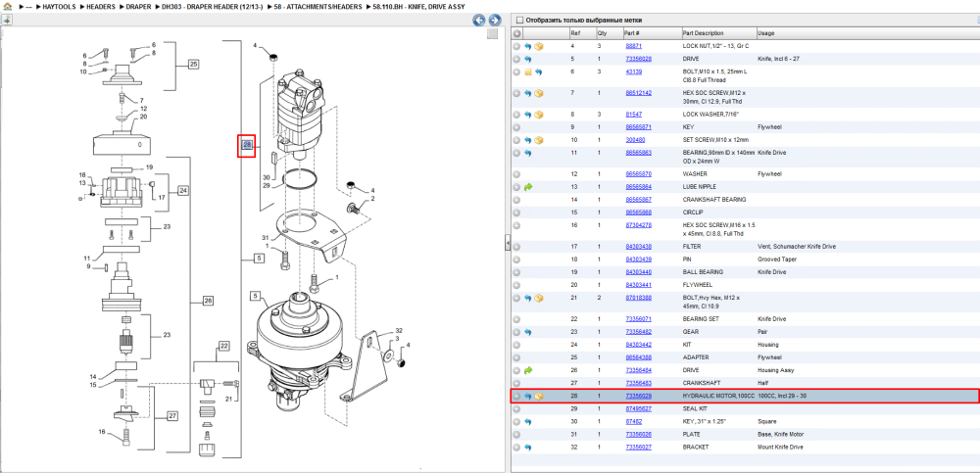Screen dimensions: 980x473
Task: Click the add circle button for SEAL KIT
Action: tap(516, 409)
